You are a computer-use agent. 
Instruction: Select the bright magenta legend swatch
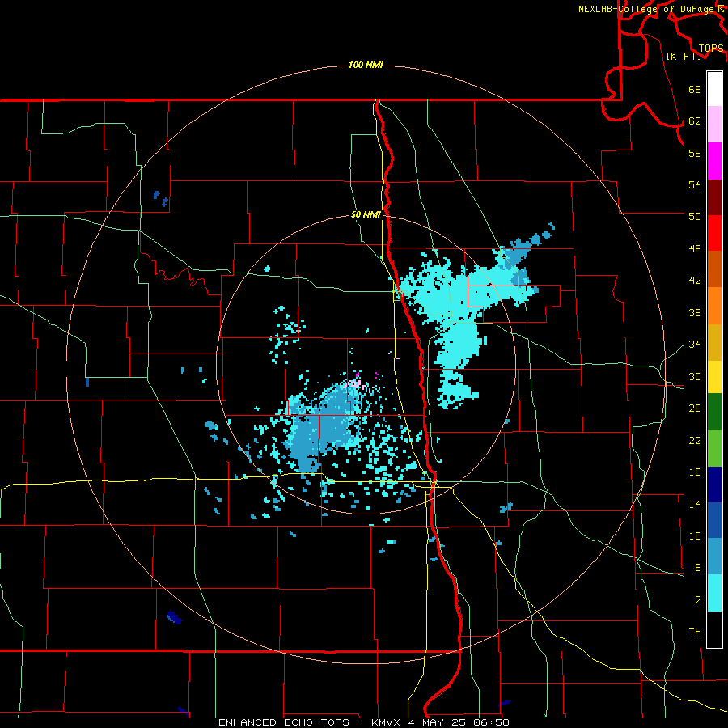(x=714, y=161)
